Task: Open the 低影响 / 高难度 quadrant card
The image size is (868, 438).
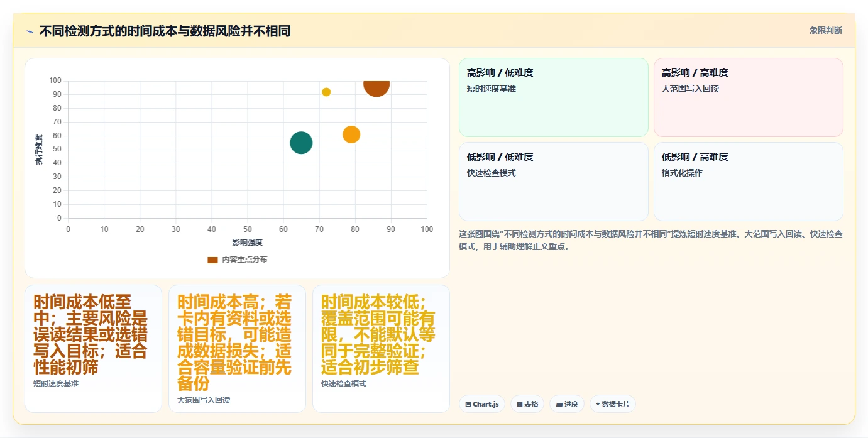Action: click(748, 182)
